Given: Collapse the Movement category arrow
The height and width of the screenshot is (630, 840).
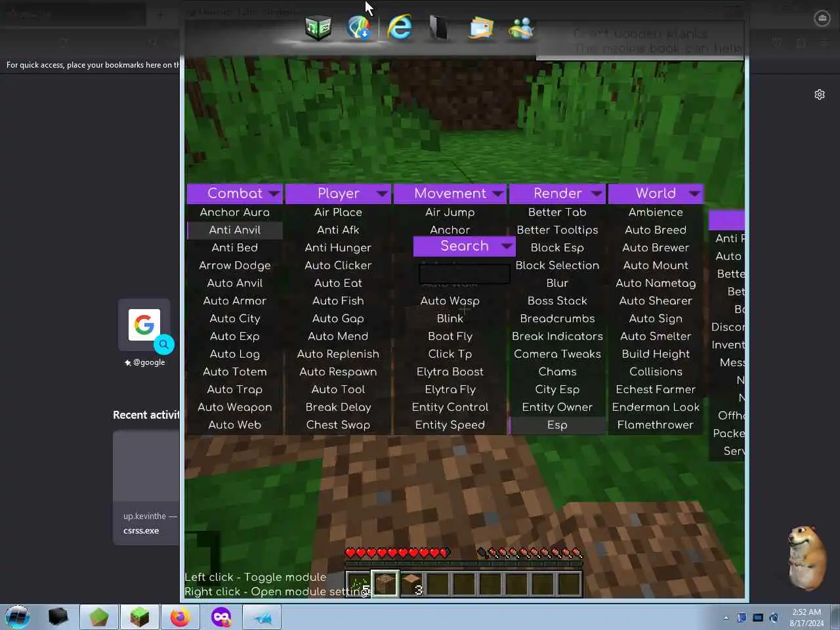Looking at the screenshot, I should (497, 194).
